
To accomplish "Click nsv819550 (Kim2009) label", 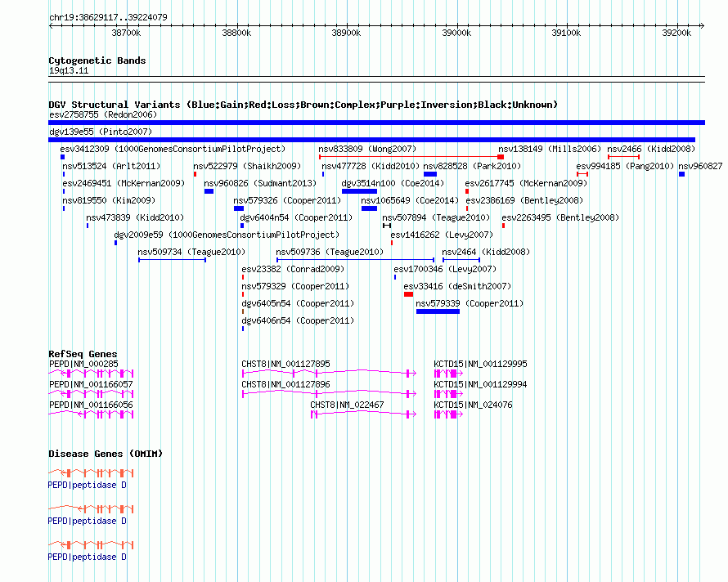I will click(109, 200).
